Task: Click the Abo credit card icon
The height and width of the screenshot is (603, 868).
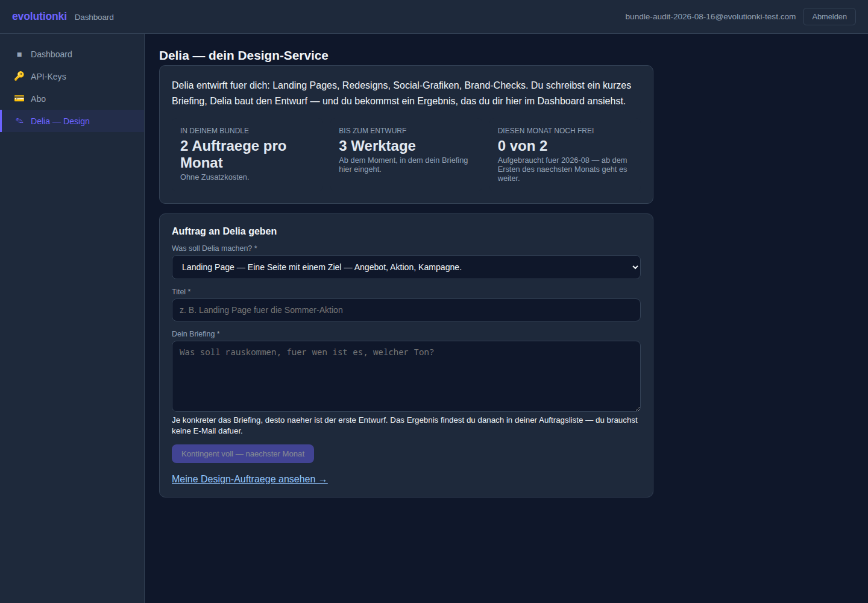Action: coord(19,98)
